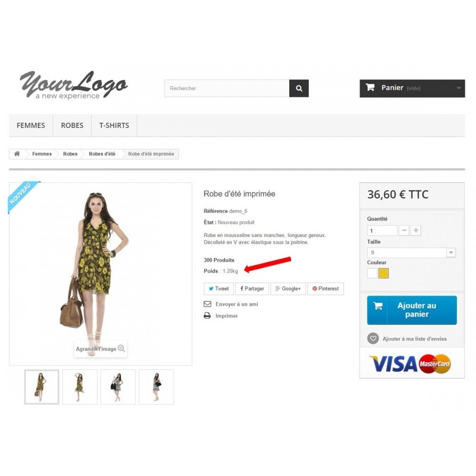Share via the Tweet button
This screenshot has height=476, width=476.
(218, 289)
